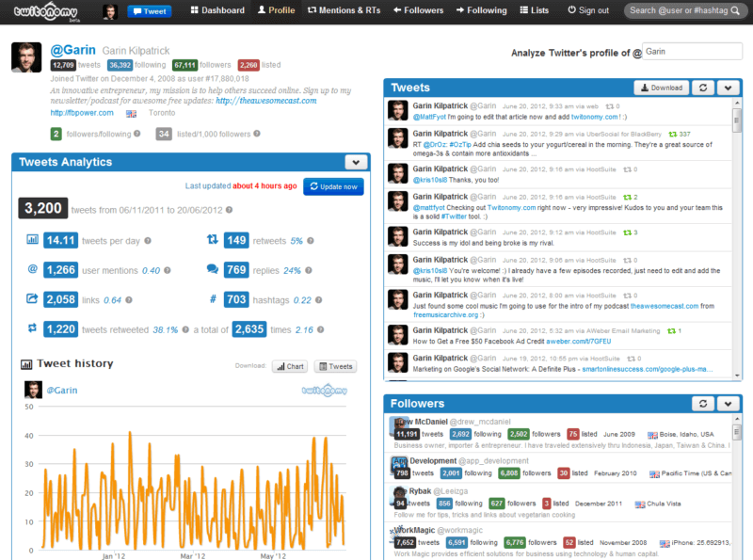Screen dimensions: 753x560
Task: Open the Following nav item
Action: pos(482,10)
